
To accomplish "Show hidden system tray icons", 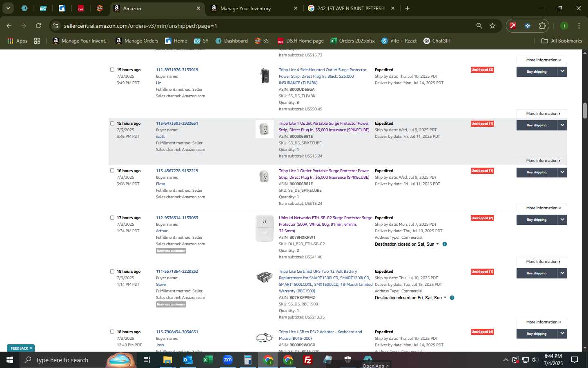I will click(x=506, y=360).
